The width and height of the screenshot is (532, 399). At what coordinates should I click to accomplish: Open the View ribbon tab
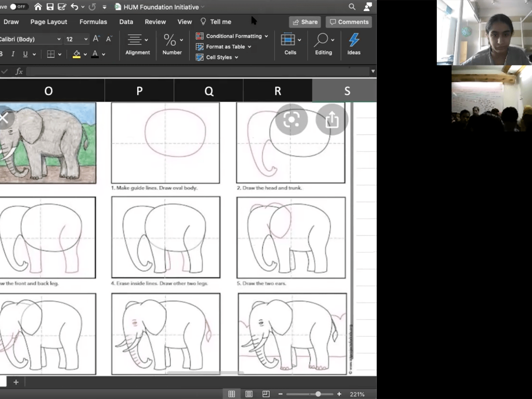[x=184, y=22]
